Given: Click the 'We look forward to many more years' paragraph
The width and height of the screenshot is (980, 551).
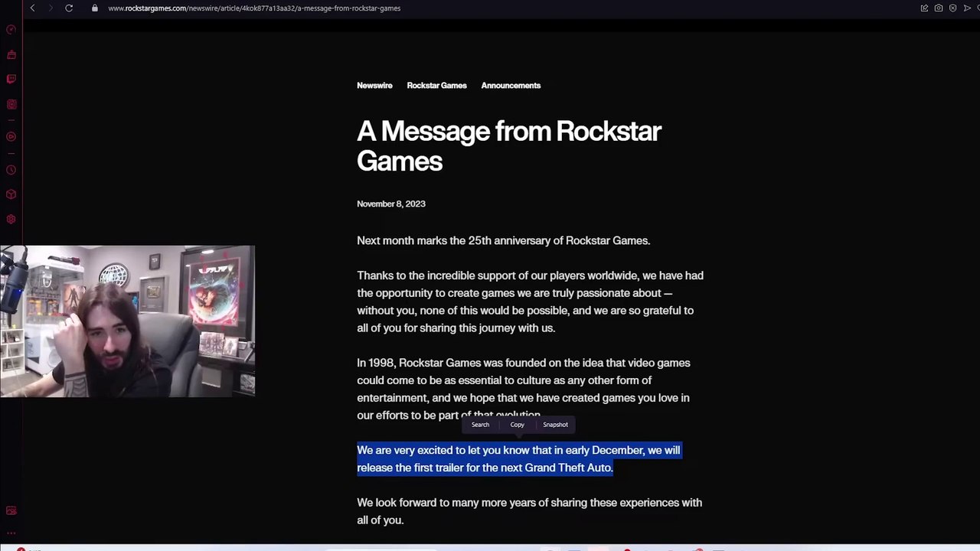Looking at the screenshot, I should [x=529, y=511].
